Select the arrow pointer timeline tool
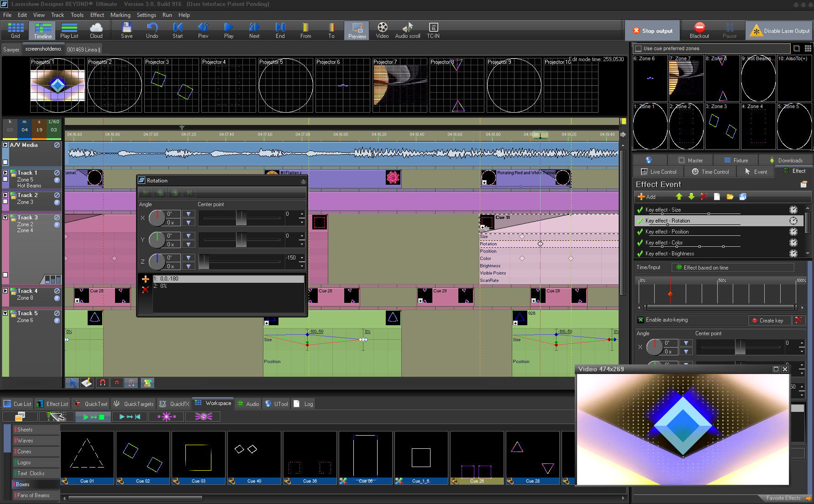 click(72, 383)
